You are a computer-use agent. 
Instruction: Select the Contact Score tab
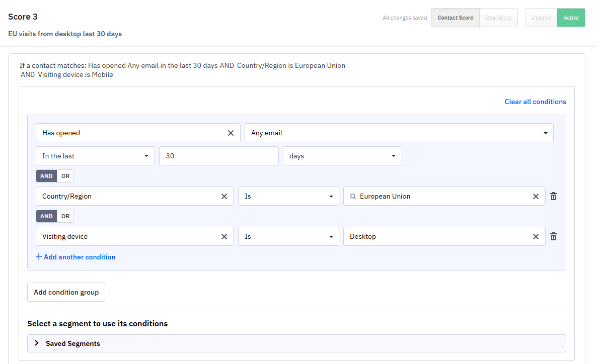(455, 17)
